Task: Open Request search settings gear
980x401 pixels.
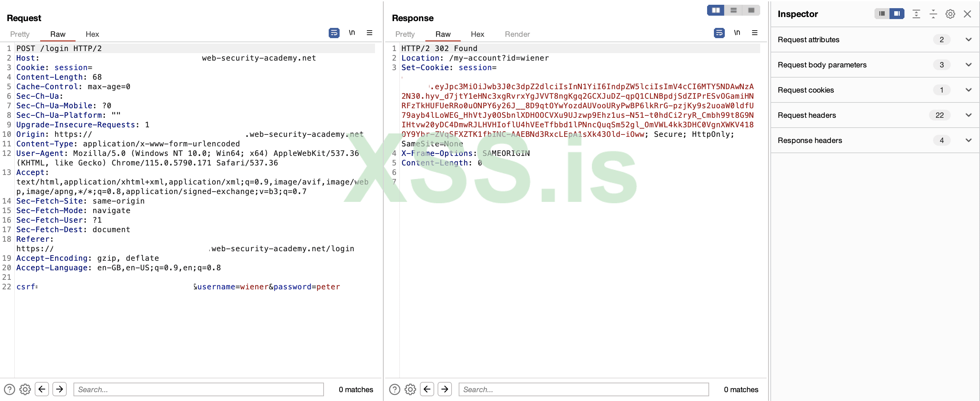Action: pyautogui.click(x=25, y=389)
